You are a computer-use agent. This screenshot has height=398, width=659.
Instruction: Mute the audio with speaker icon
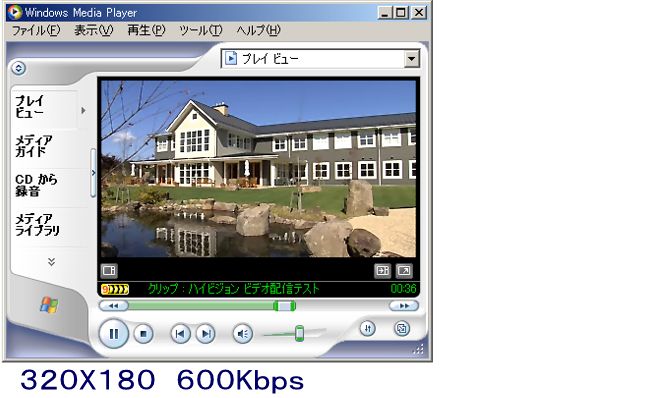(243, 334)
